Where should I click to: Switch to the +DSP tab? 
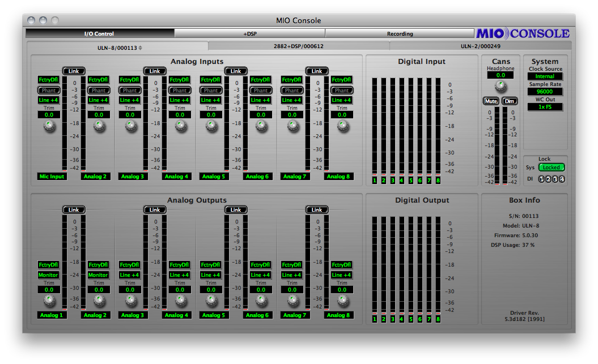[250, 33]
